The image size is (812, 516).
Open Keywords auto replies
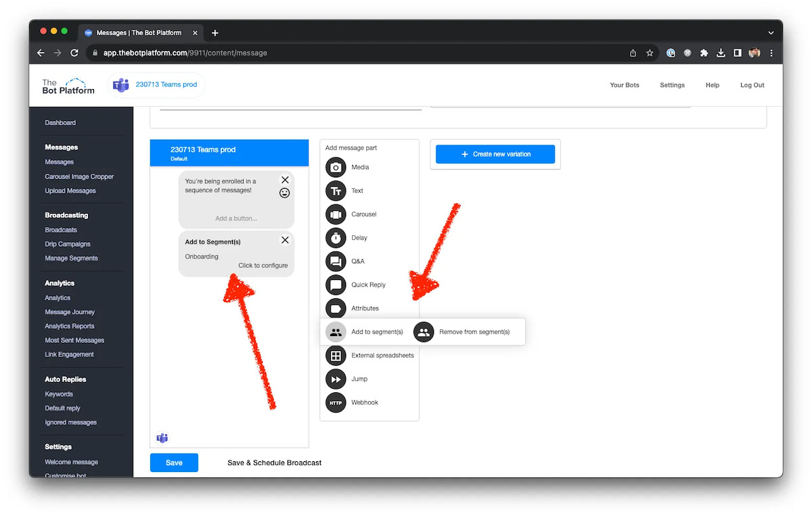click(59, 394)
